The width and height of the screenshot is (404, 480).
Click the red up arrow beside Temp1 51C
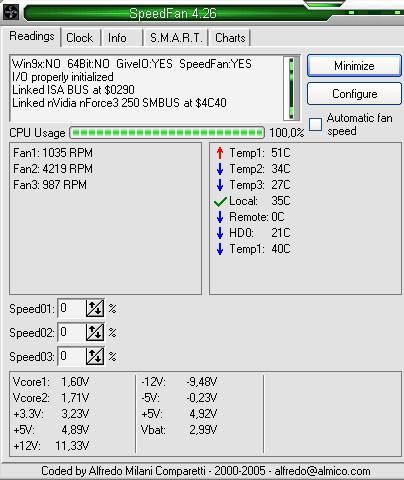coord(220,153)
